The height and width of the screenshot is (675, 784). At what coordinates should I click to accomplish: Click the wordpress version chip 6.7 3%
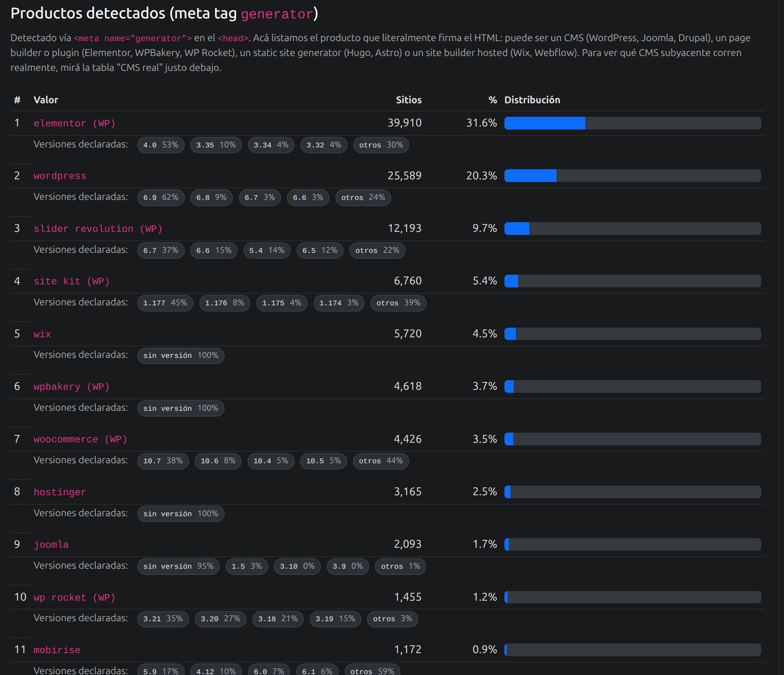[260, 198]
